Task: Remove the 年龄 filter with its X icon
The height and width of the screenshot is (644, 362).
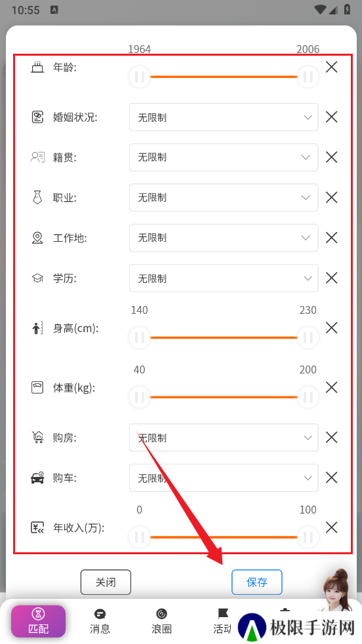Action: (331, 67)
